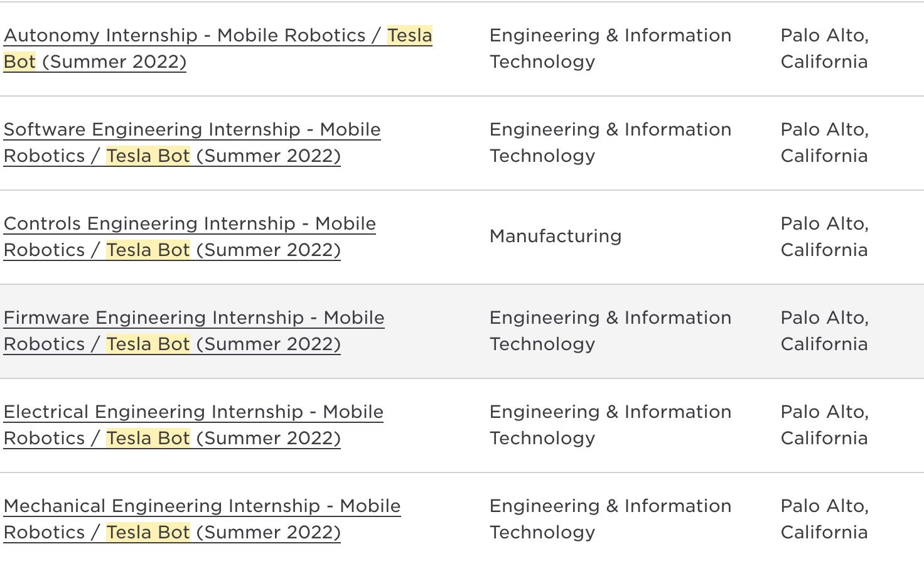Image resolution: width=924 pixels, height=571 pixels.
Task: Open Software Engineering Internship job link
Action: (x=192, y=142)
